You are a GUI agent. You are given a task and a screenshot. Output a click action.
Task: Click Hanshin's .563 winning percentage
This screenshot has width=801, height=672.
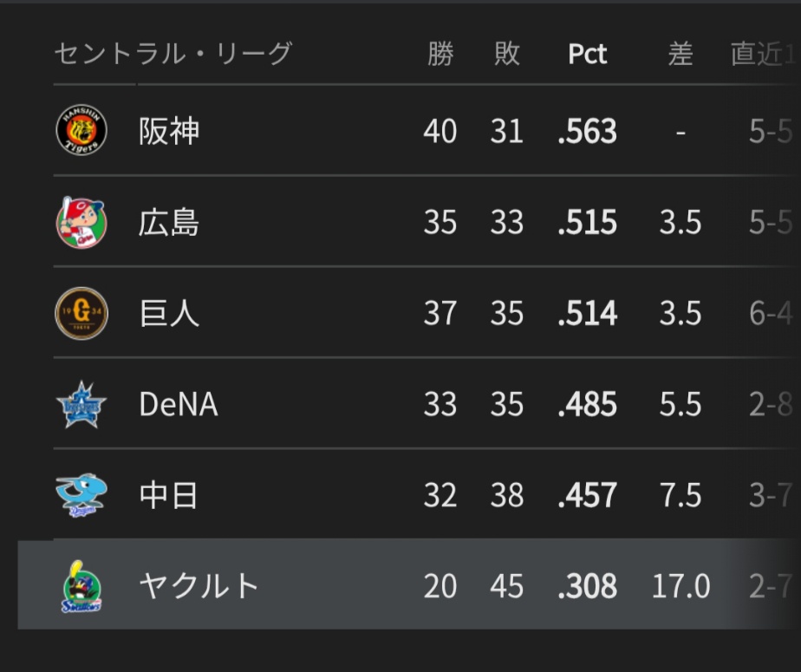coord(588,132)
